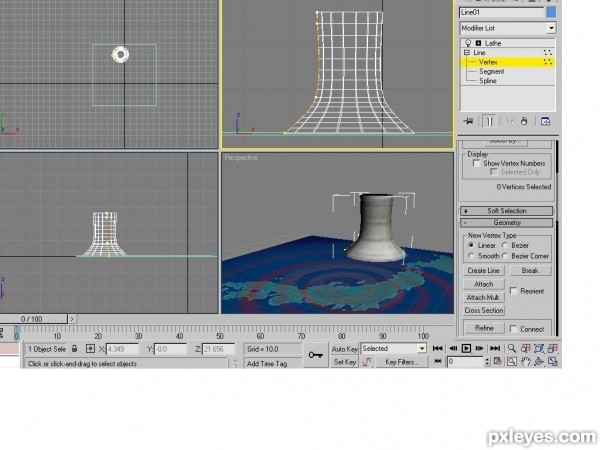The image size is (600, 450).
Task: Click the Zoom Extents tool
Action: point(539,349)
